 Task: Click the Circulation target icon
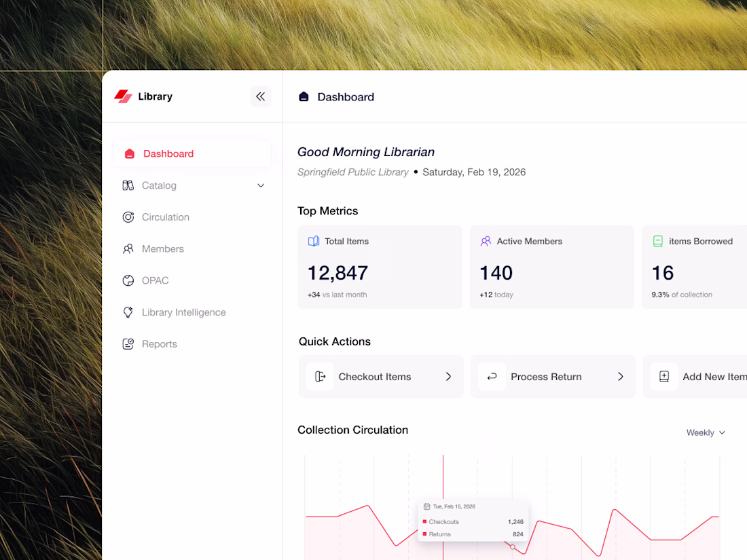[x=128, y=217]
